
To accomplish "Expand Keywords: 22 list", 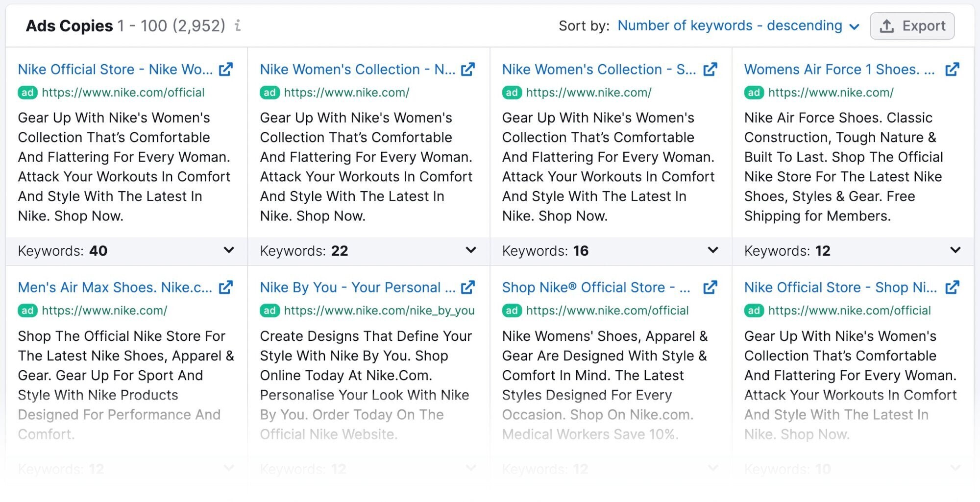I will click(x=471, y=250).
